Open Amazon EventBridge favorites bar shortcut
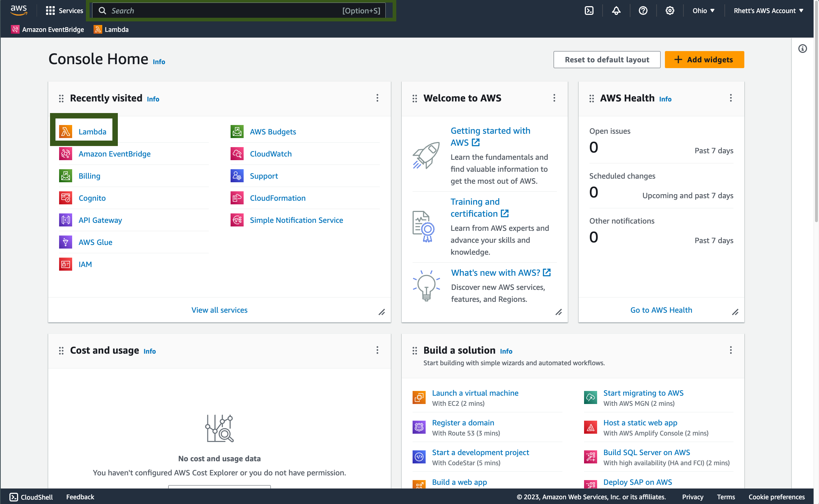This screenshot has height=504, width=819. tap(47, 29)
